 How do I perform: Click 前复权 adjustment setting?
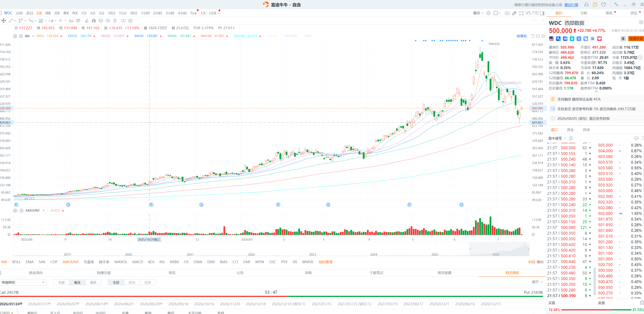click(x=522, y=36)
